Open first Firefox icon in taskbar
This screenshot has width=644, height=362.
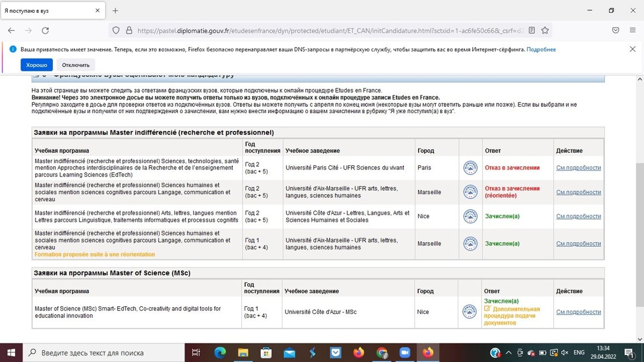[358, 352]
